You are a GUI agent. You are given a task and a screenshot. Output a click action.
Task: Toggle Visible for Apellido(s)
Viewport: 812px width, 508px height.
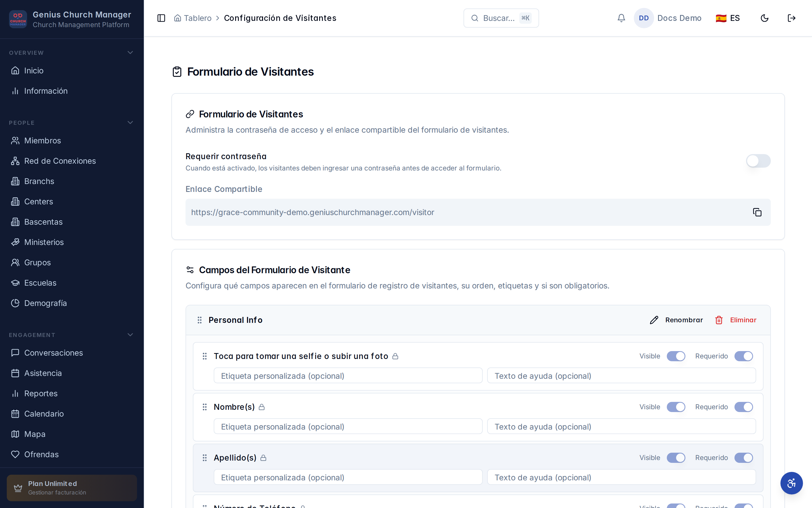click(x=676, y=457)
